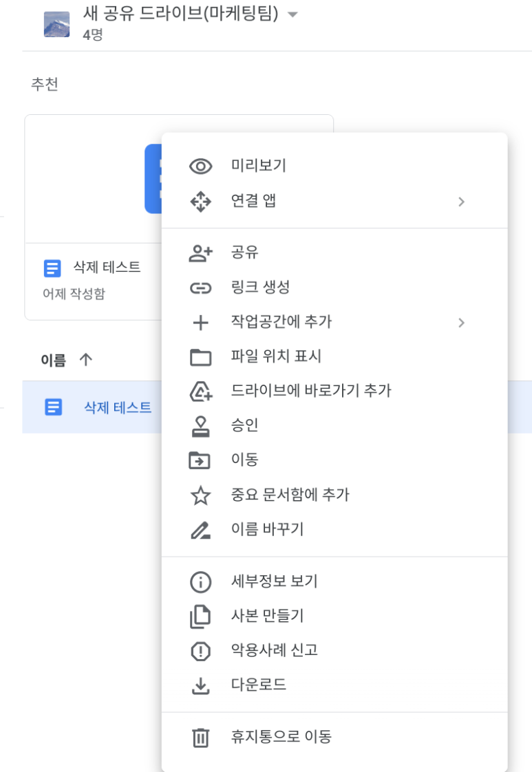Viewport: 532px width, 772px height.
Task: Click the 어제 작성함 label
Action: coord(74,294)
